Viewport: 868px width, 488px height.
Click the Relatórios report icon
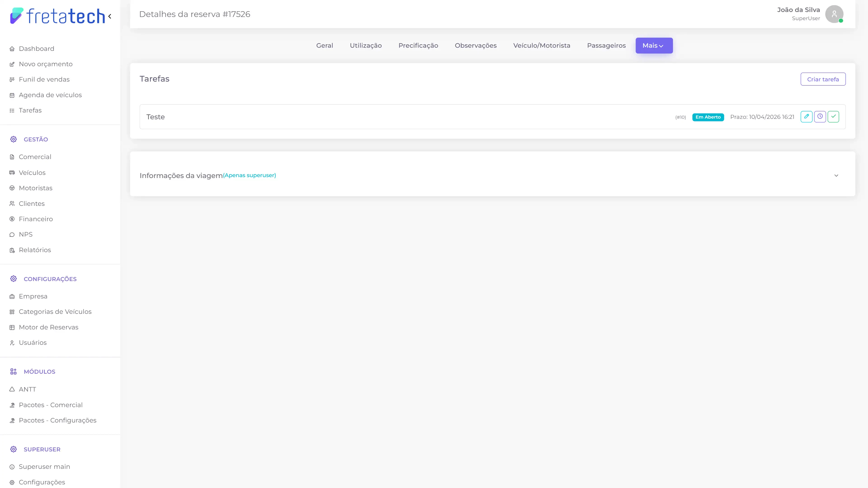pyautogui.click(x=12, y=250)
